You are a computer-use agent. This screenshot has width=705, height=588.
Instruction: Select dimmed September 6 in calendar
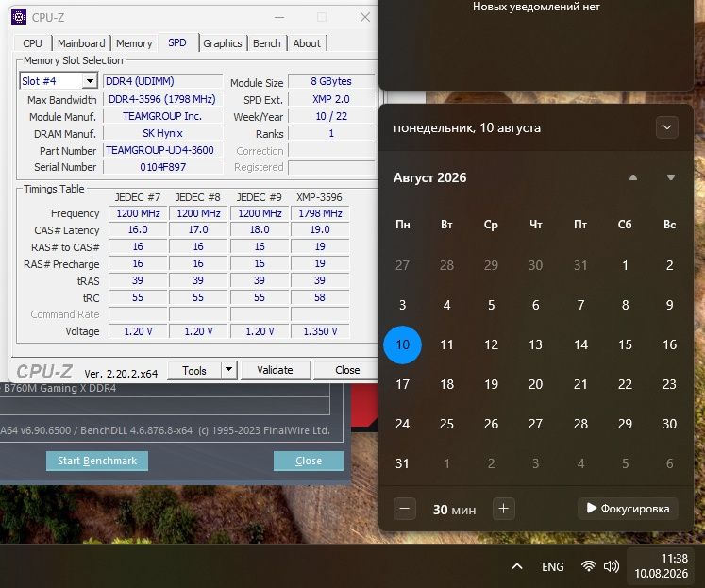coord(669,463)
